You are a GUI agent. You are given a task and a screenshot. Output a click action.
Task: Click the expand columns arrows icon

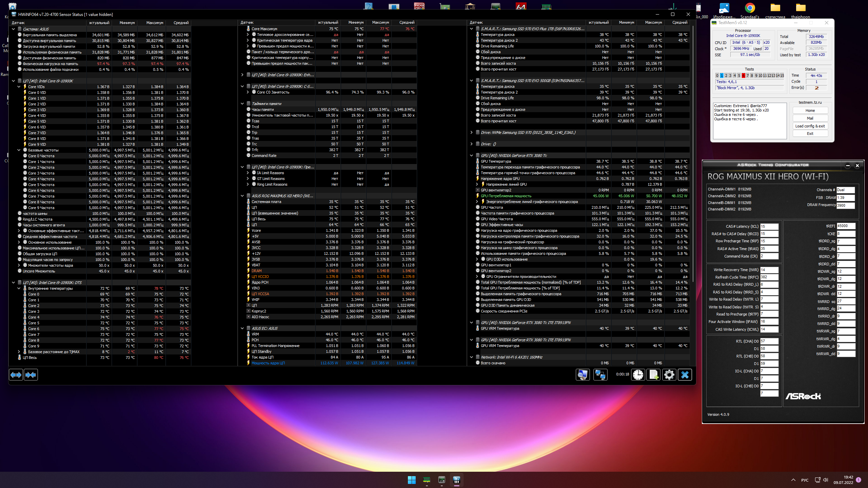[x=16, y=375]
